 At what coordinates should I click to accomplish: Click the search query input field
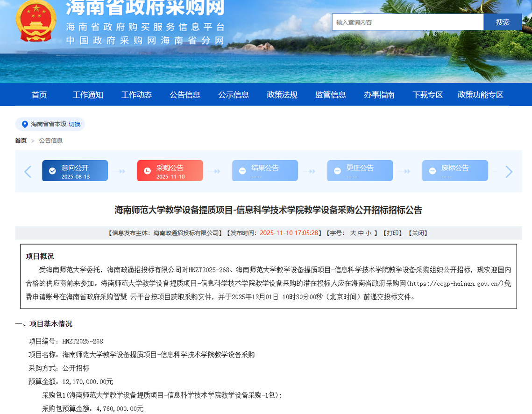coord(407,22)
